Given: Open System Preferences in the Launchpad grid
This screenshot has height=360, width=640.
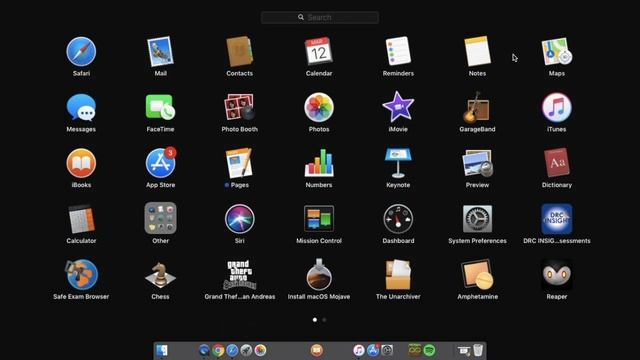Looking at the screenshot, I should pos(477,220).
